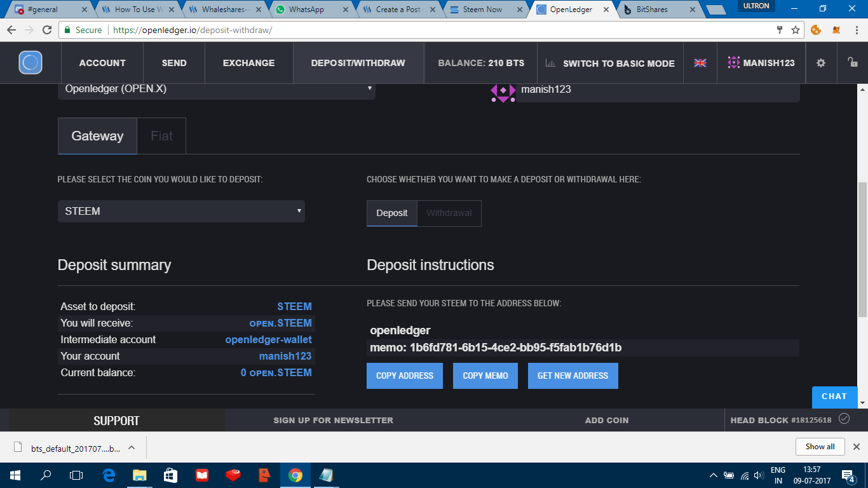
Task: Click the ADD COIN footer link
Action: 607,420
